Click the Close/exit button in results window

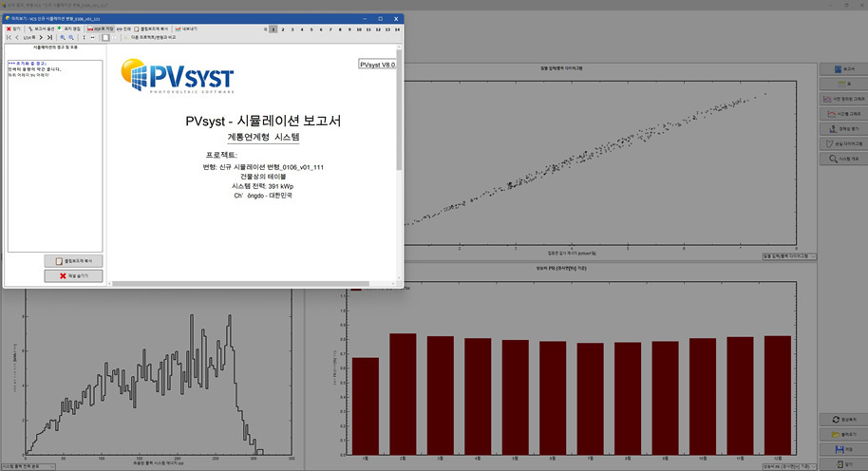(x=843, y=464)
